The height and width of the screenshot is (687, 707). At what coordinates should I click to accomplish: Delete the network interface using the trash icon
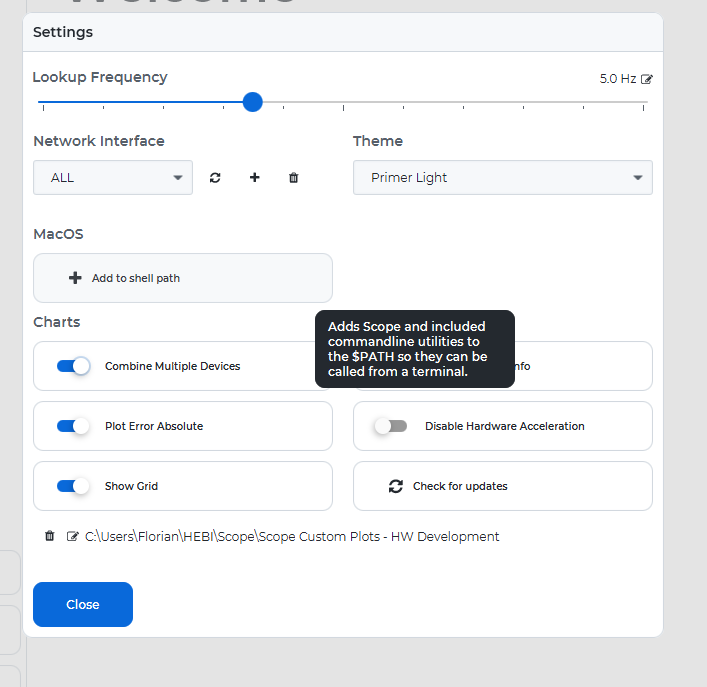point(293,178)
